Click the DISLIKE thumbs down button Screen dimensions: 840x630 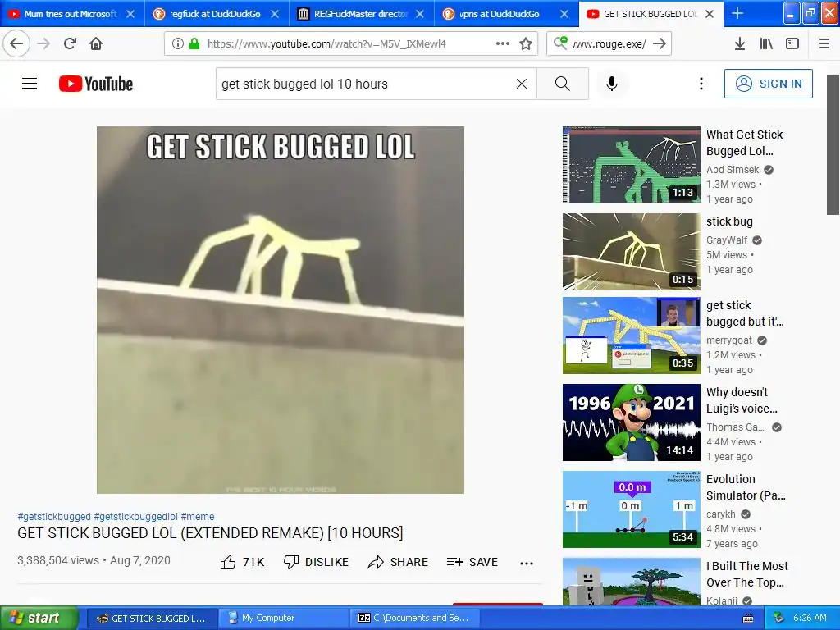click(316, 562)
